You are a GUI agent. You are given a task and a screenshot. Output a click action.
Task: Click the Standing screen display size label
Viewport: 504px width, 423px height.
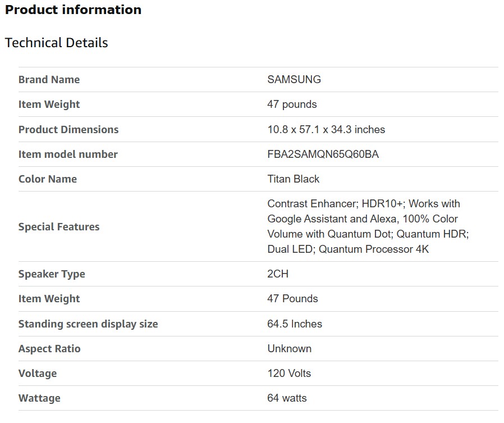click(x=88, y=324)
